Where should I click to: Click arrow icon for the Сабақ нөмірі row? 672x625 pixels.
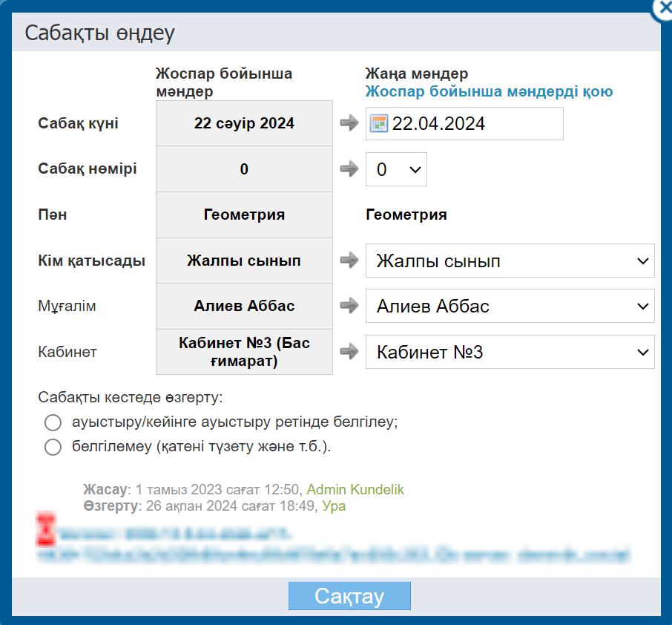point(349,169)
